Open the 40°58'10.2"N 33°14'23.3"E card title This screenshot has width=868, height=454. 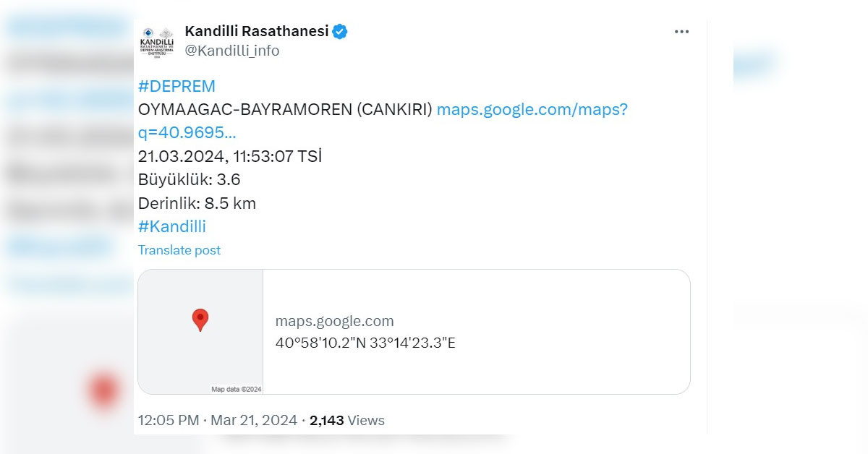click(x=365, y=343)
